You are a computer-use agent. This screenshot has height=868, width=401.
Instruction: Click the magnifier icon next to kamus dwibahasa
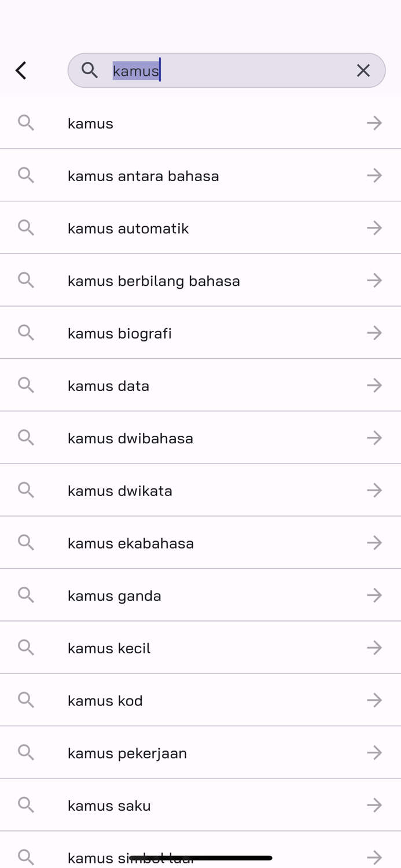pos(26,437)
